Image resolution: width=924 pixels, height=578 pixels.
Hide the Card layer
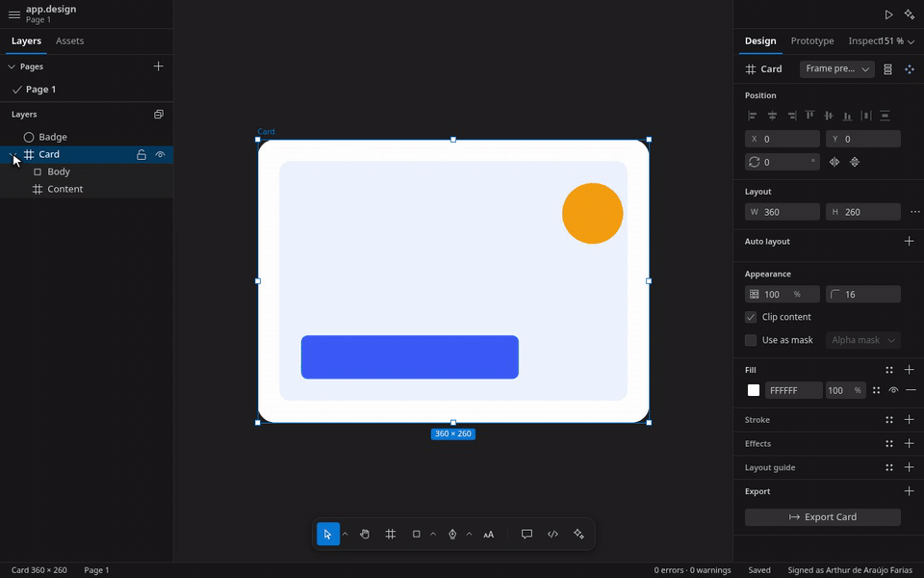click(x=160, y=154)
